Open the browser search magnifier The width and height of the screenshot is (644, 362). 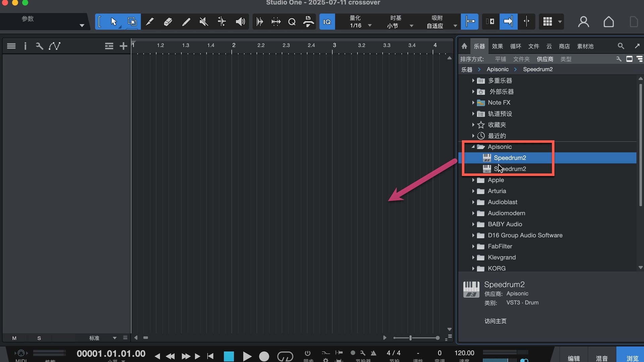click(x=621, y=46)
